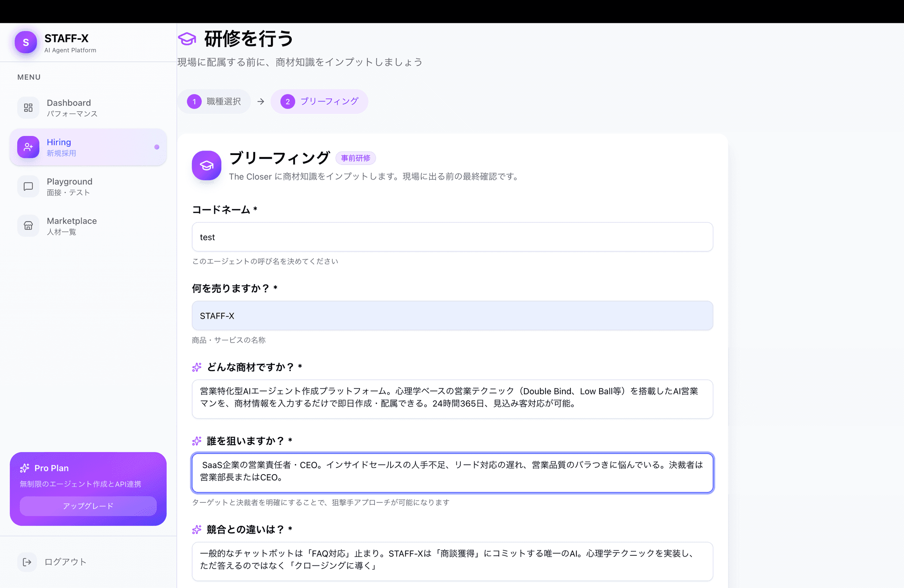Click the sparkle icon next to どんな商材ですか？
904x588 pixels.
coord(197,367)
